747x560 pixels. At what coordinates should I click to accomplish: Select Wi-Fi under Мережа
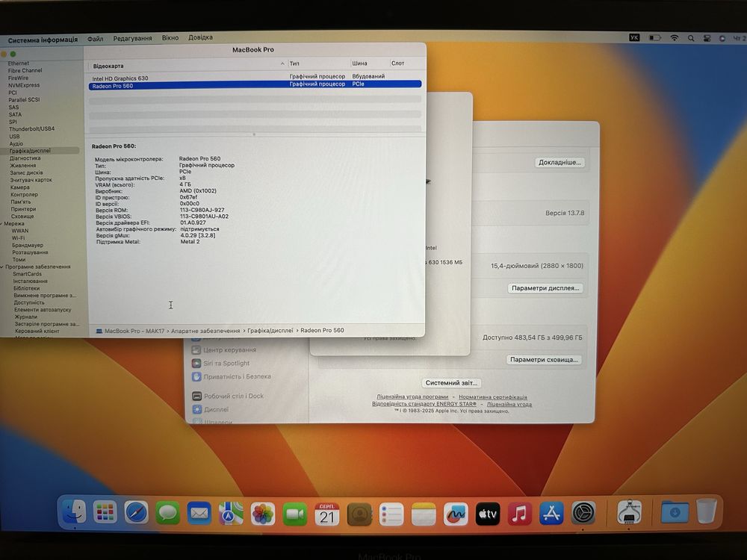(x=18, y=238)
